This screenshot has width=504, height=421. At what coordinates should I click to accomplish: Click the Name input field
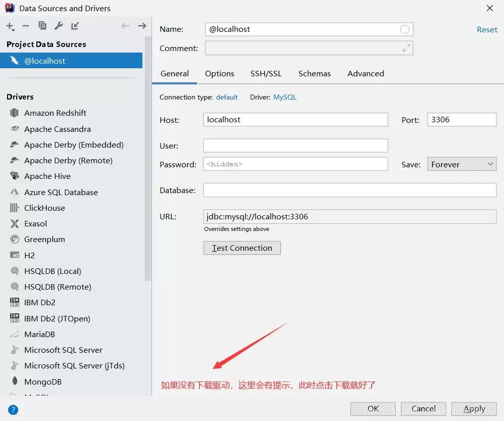tap(309, 29)
